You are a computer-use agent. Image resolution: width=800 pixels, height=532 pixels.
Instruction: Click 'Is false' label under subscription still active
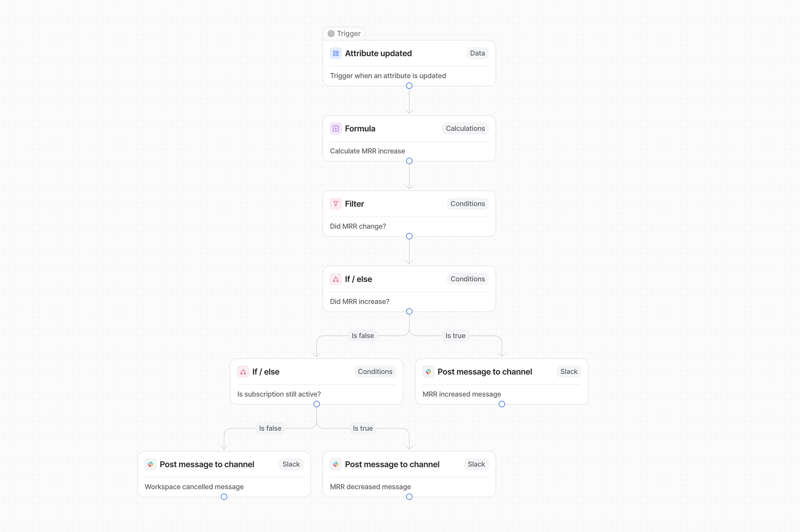pos(270,428)
